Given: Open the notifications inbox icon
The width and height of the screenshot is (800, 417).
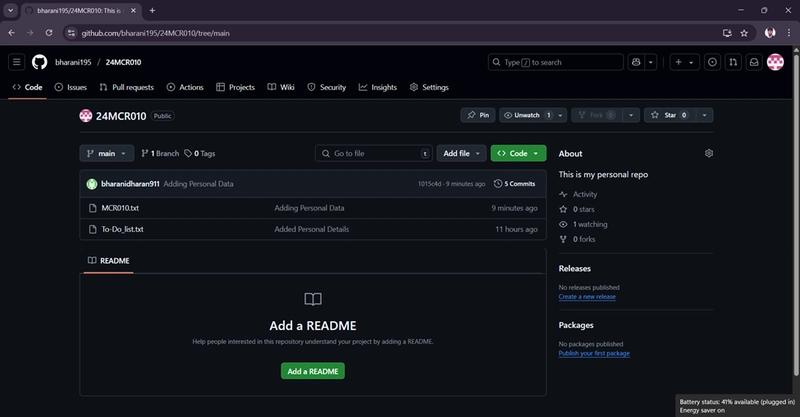Looking at the screenshot, I should click(754, 62).
